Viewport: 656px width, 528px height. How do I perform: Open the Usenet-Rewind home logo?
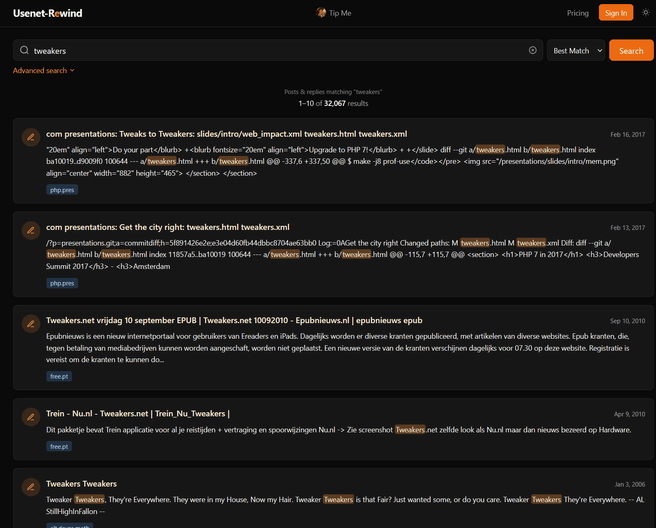click(47, 13)
